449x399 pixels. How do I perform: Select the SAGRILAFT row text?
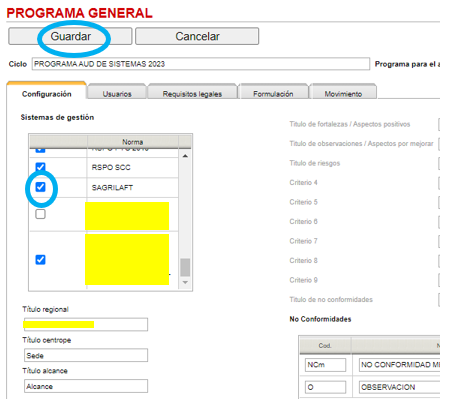tap(112, 188)
